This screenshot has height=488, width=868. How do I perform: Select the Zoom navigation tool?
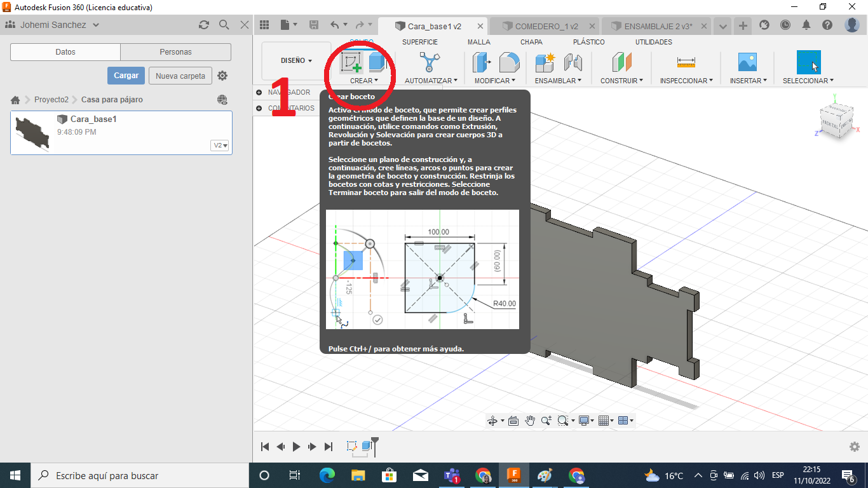click(x=546, y=421)
